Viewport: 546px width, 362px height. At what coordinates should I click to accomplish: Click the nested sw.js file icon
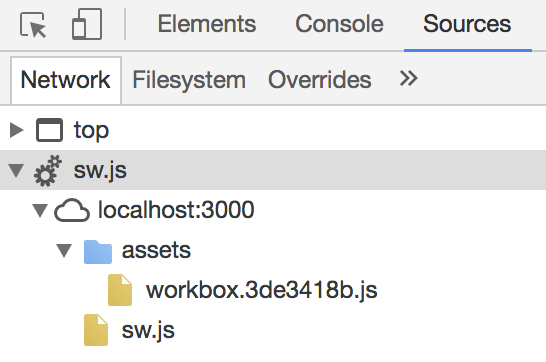point(96,330)
